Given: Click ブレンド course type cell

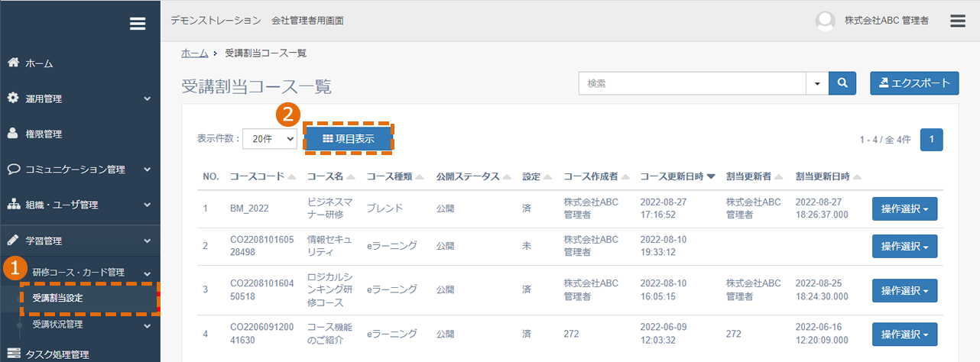Looking at the screenshot, I should (385, 208).
